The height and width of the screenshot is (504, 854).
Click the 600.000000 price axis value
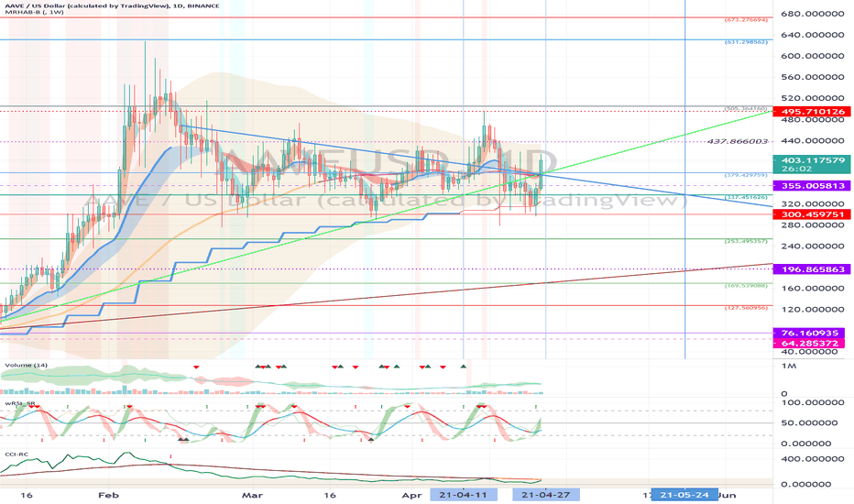(x=812, y=56)
